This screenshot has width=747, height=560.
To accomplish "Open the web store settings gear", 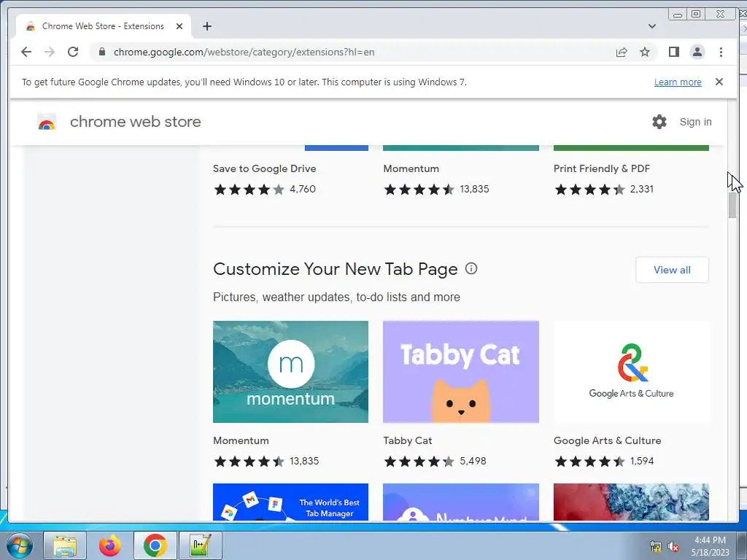I will click(659, 122).
